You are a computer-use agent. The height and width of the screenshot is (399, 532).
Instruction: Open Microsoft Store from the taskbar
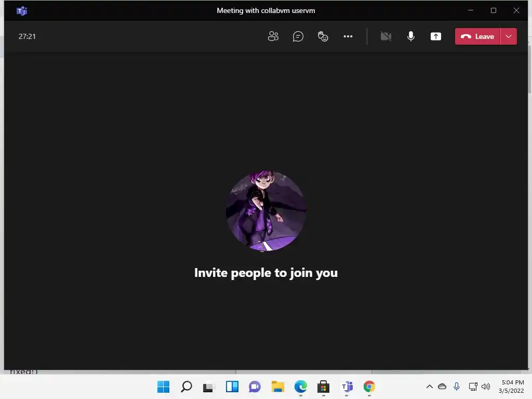(x=323, y=387)
